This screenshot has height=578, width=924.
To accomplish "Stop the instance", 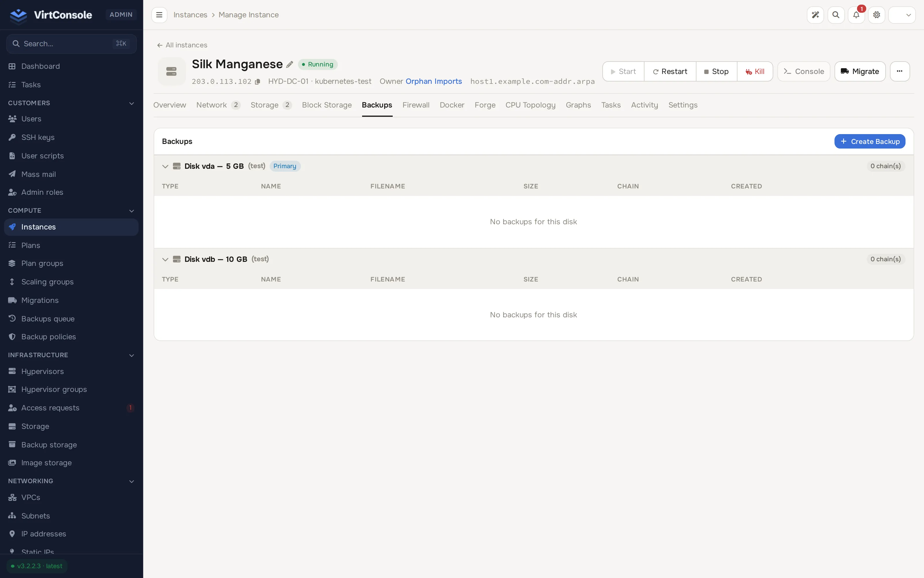I will [x=716, y=71].
